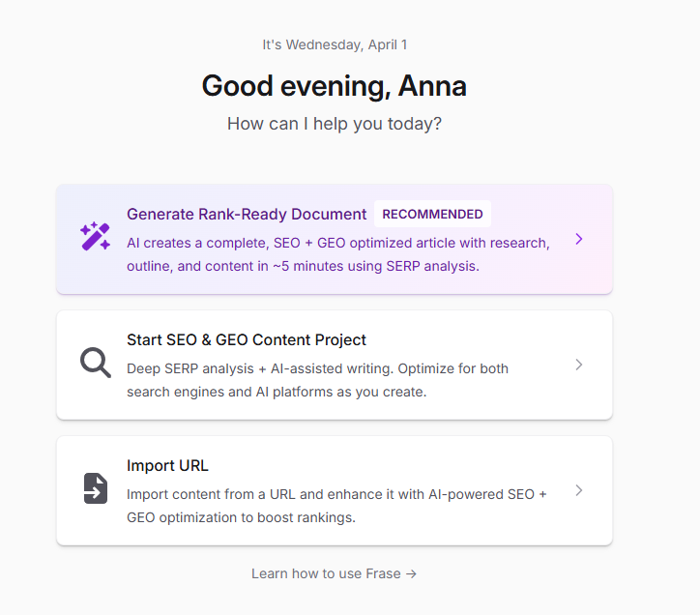Click the Deep SERP analysis description text
Viewport: 700px width, 615px height.
tap(317, 380)
